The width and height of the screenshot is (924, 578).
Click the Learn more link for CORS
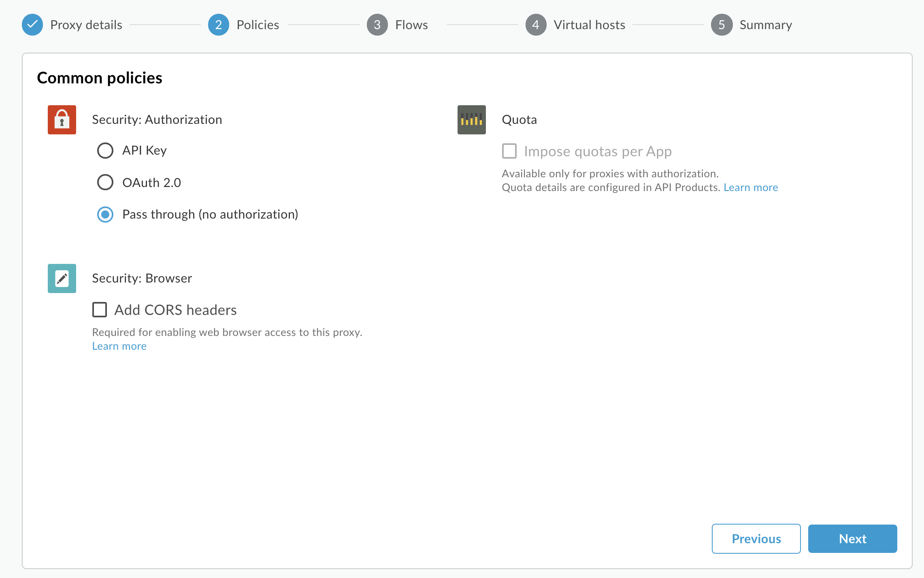coord(119,346)
